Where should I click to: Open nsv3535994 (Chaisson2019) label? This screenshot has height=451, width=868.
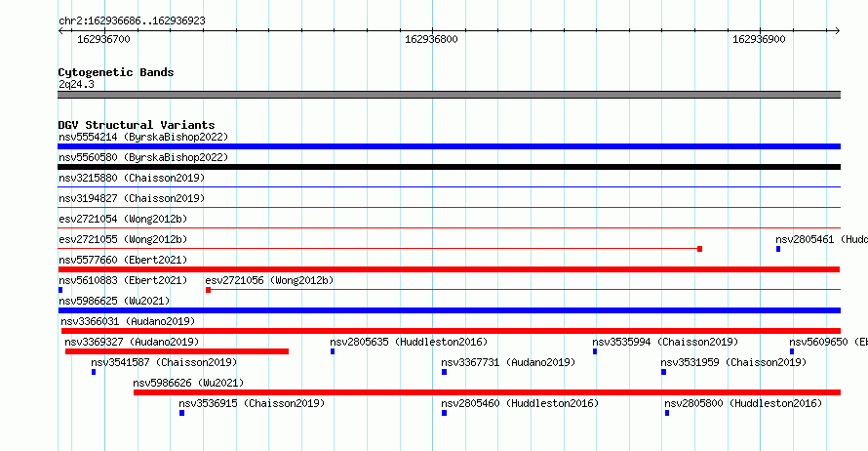pos(665,342)
